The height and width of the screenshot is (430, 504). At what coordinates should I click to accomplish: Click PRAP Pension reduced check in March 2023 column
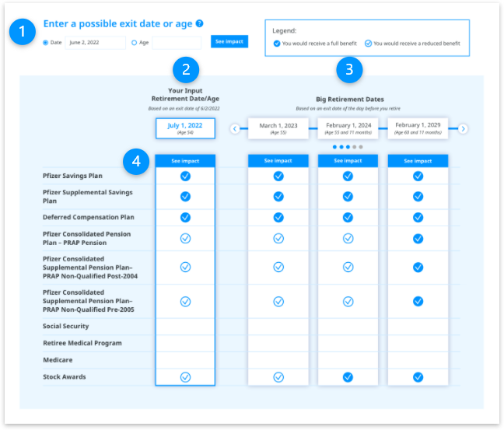point(278,239)
